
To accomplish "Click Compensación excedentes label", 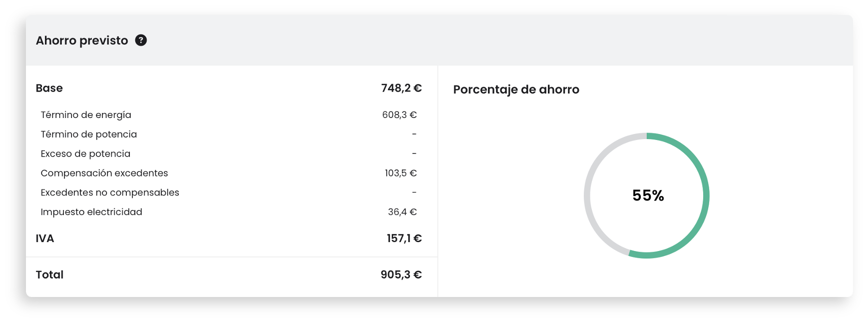I will pyautogui.click(x=104, y=173).
